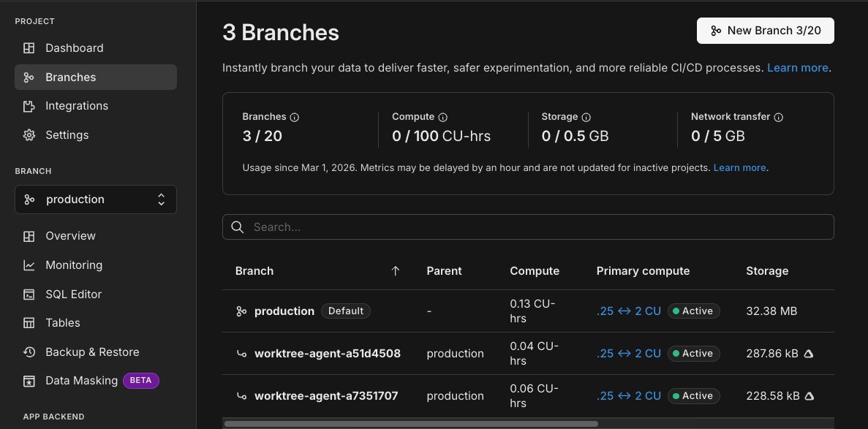Click the Active badge for worktree-agent-a7351707
This screenshot has height=429, width=868.
[x=694, y=396]
